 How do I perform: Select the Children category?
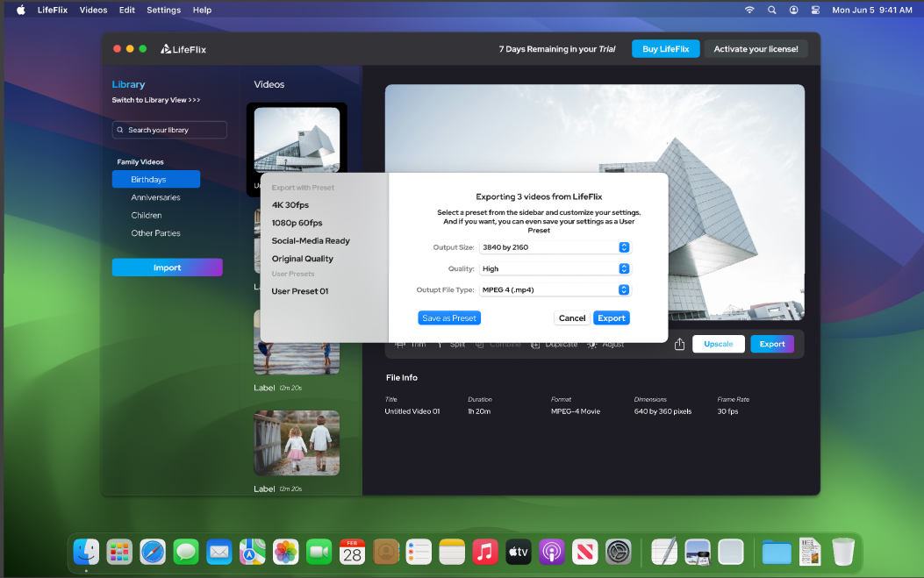pos(147,216)
